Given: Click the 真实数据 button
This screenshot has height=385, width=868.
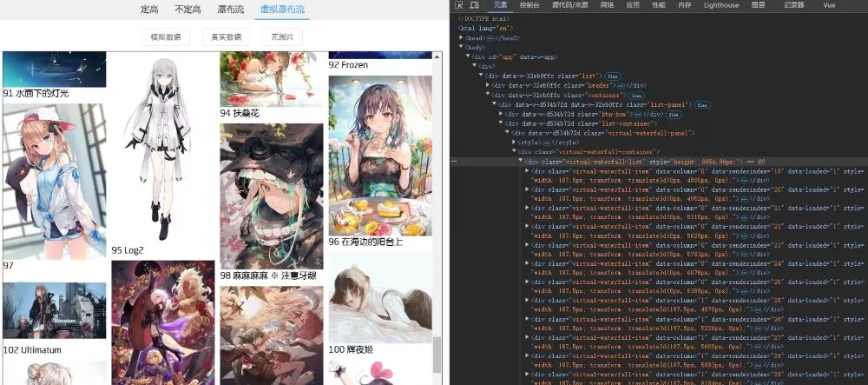Looking at the screenshot, I should click(x=226, y=37).
